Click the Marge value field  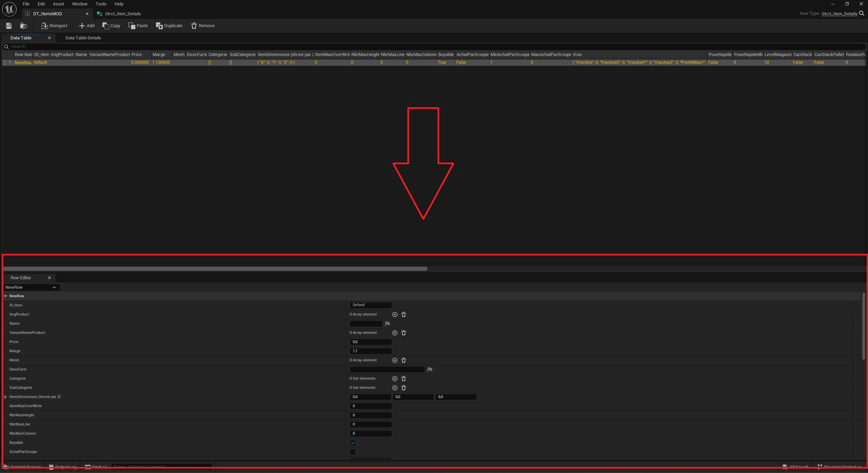371,351
